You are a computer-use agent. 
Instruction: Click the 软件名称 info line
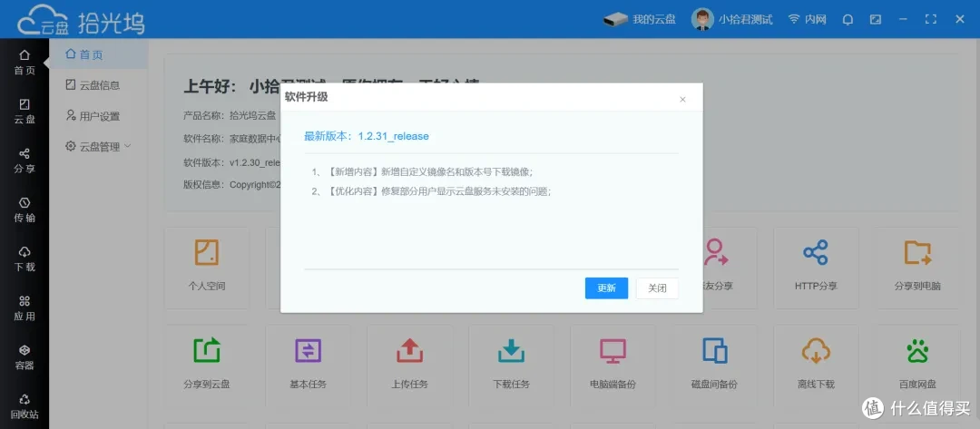231,138
